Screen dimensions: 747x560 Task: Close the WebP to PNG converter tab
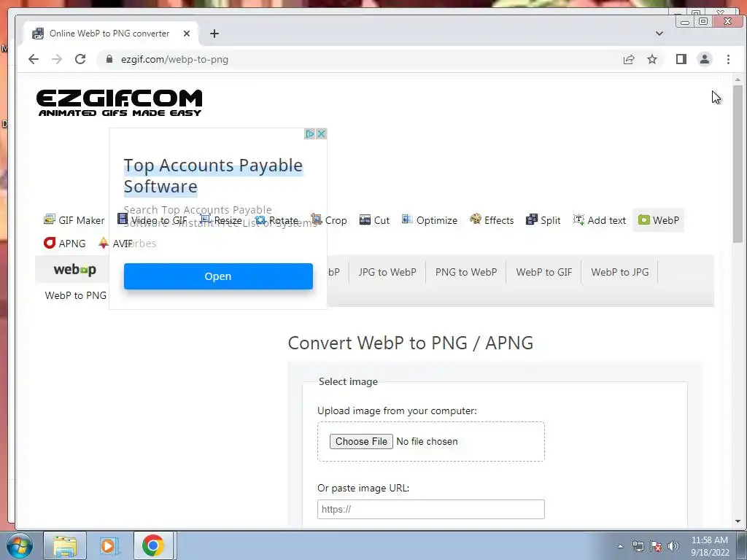point(187,34)
